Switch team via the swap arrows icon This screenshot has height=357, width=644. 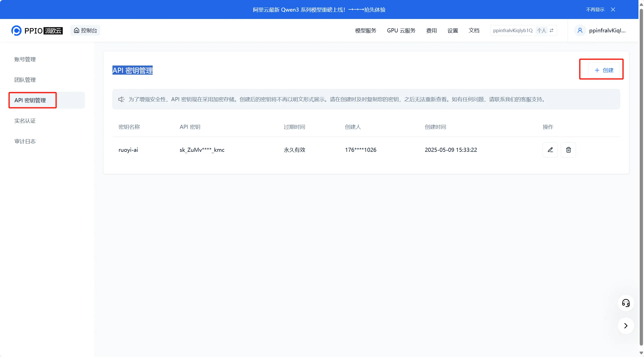coord(551,31)
